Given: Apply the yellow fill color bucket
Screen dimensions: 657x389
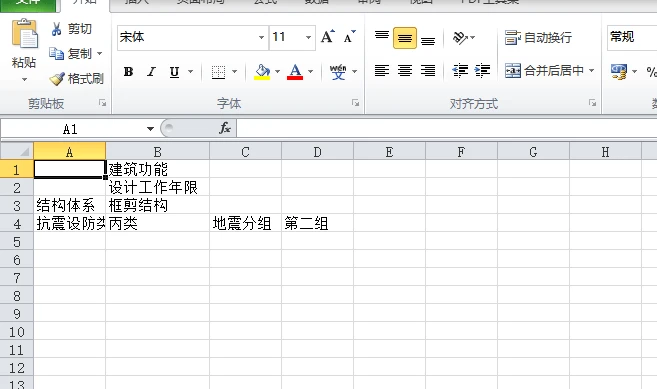Looking at the screenshot, I should 262,72.
